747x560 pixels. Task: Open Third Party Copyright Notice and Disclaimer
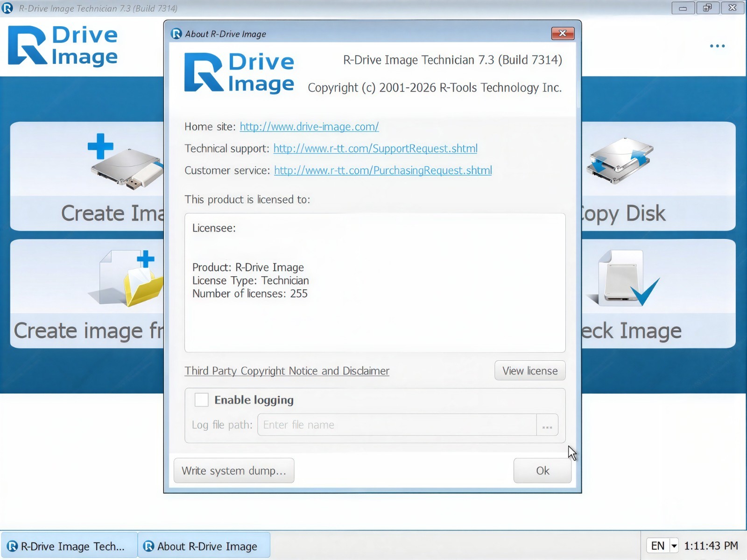click(287, 371)
